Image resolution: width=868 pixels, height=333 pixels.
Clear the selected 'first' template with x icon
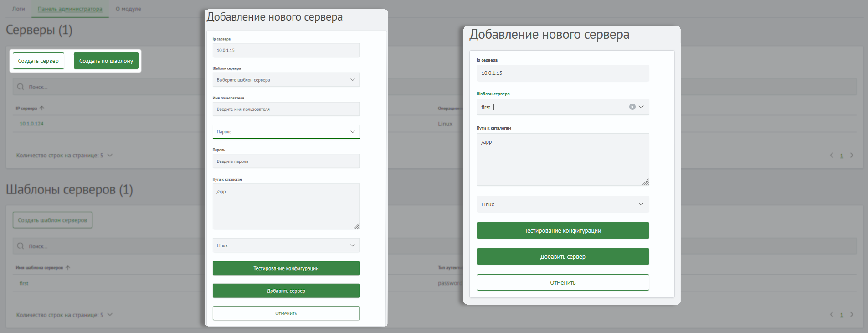[632, 107]
